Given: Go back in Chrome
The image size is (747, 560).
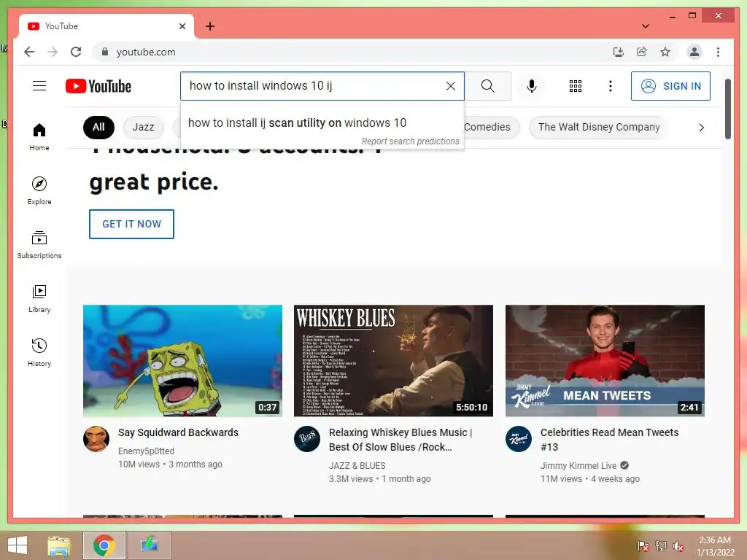Looking at the screenshot, I should [29, 52].
